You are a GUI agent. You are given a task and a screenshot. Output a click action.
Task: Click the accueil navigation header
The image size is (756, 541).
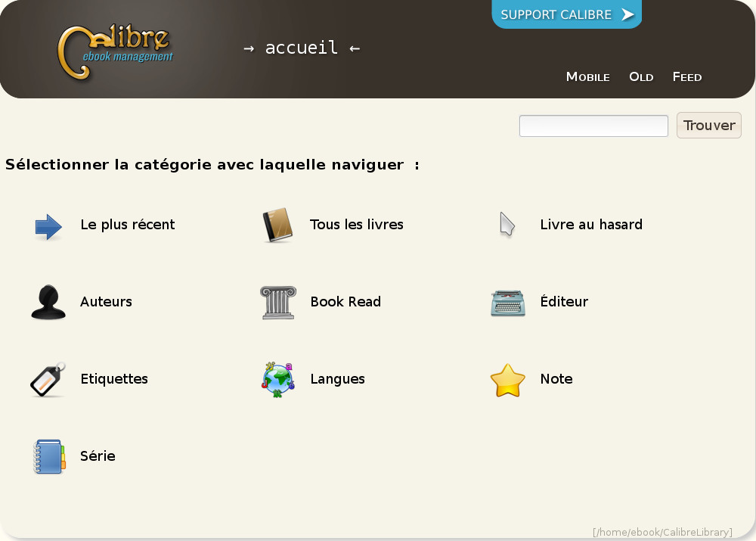tap(301, 48)
